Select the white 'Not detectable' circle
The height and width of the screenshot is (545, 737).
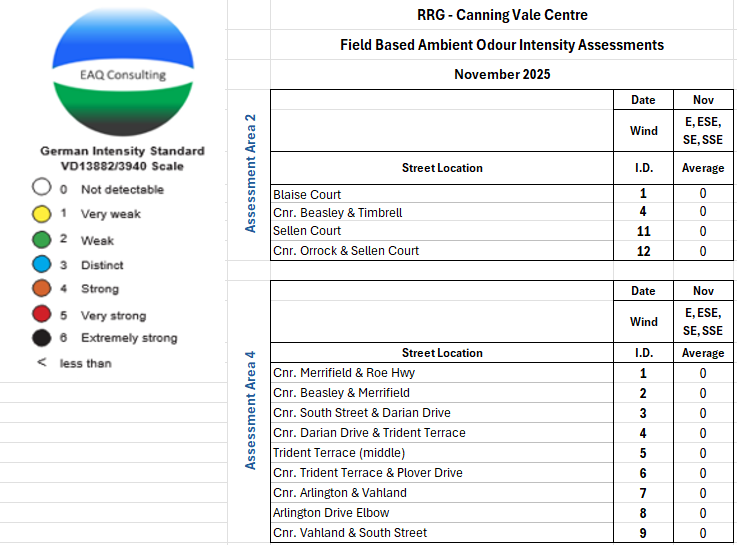(41, 188)
